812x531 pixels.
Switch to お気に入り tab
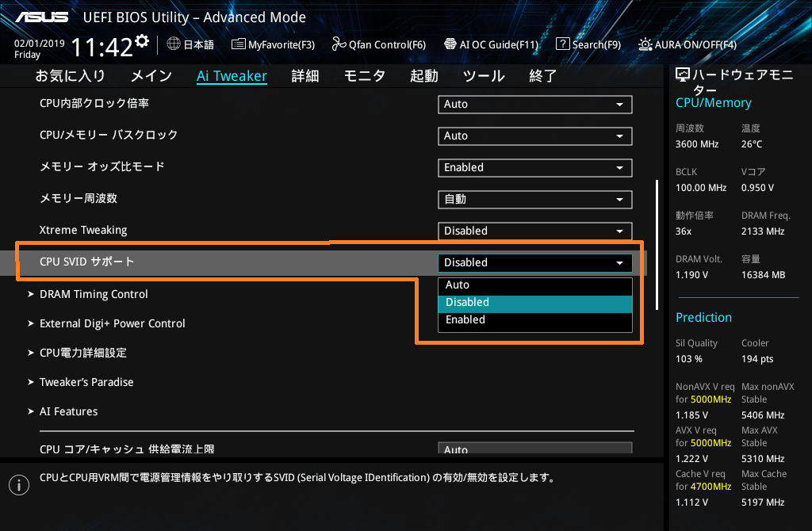[70, 76]
